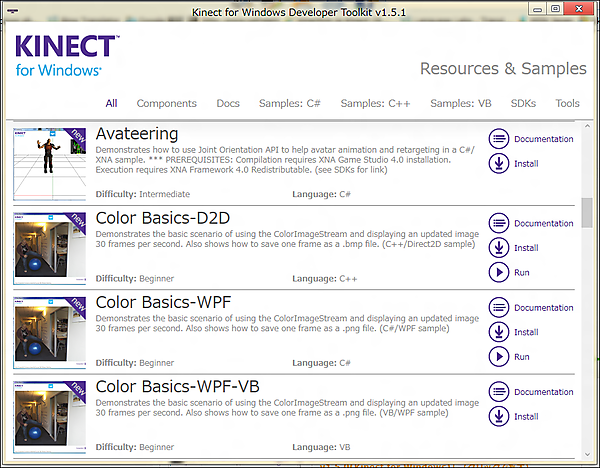The image size is (600, 468).
Task: Click Install download icon for Color Basics-D2D
Action: point(499,248)
